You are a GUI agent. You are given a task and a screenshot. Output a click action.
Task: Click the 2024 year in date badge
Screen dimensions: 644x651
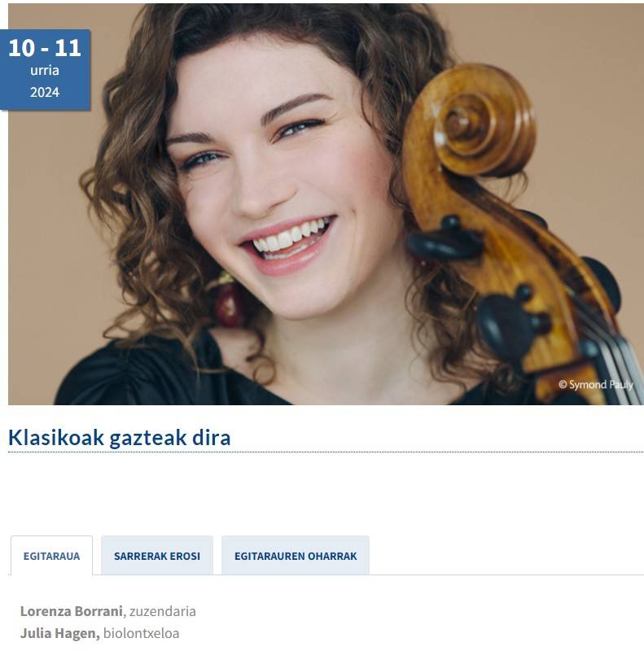coord(45,92)
